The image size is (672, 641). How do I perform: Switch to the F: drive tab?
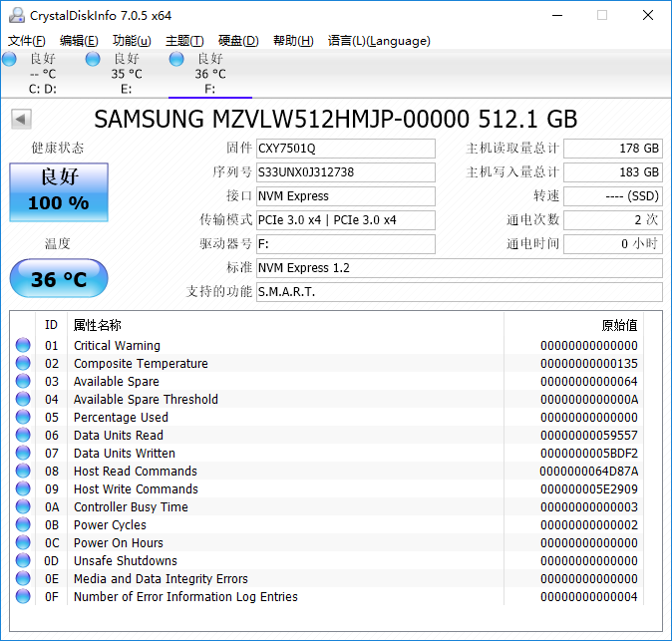click(210, 74)
